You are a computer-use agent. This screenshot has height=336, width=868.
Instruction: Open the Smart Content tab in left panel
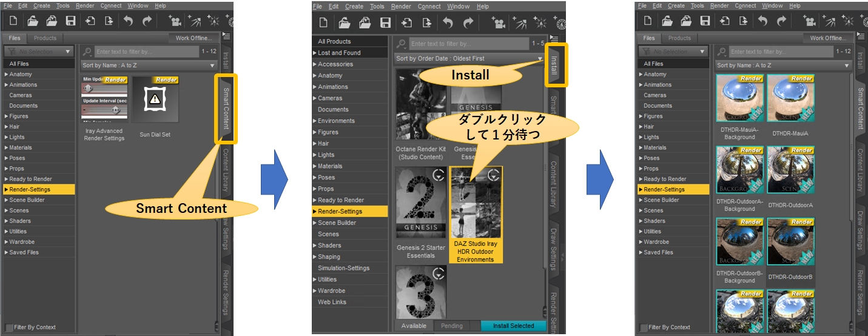[226, 109]
